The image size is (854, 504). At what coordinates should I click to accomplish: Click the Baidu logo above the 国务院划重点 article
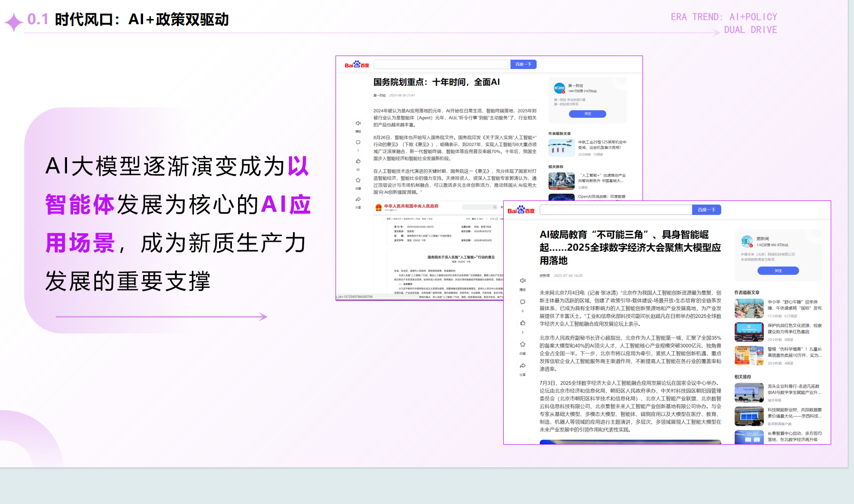click(356, 65)
